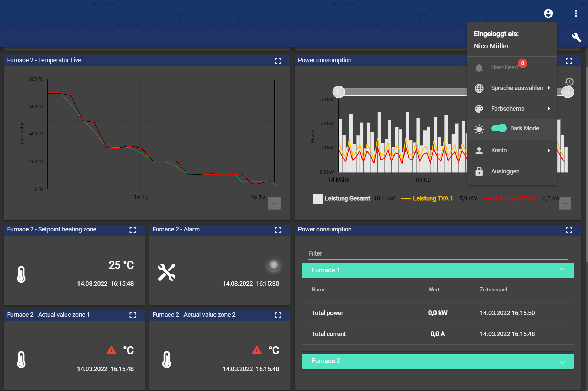Fullscreen the Actual value zone 1 widget

click(x=133, y=315)
